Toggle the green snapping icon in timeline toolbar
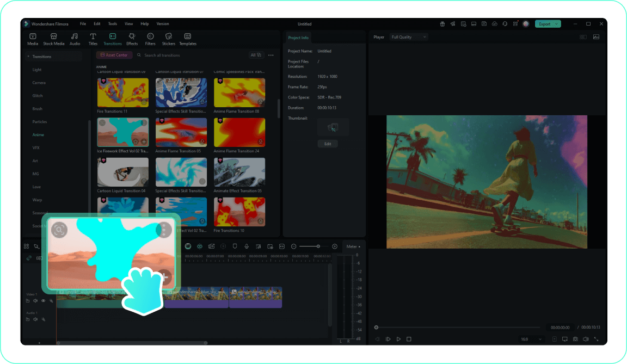This screenshot has height=364, width=627. click(x=200, y=246)
